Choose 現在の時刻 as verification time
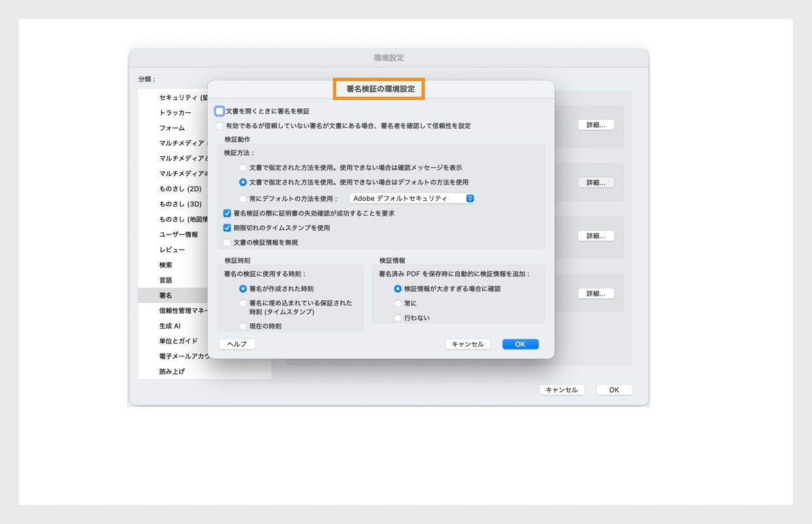This screenshot has height=524, width=812. pyautogui.click(x=244, y=326)
